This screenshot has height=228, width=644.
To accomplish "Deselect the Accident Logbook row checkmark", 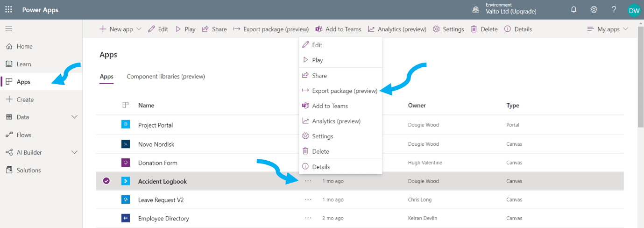I will pyautogui.click(x=106, y=181).
